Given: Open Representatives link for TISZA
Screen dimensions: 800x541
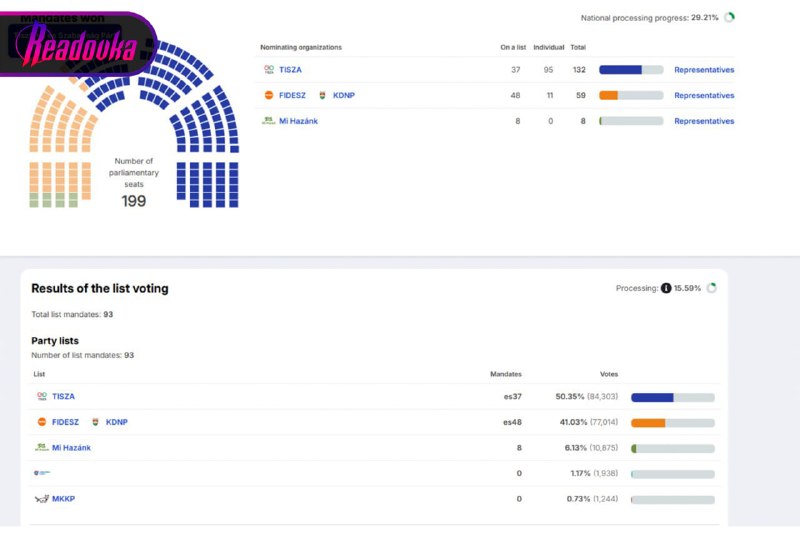Looking at the screenshot, I should coord(704,70).
